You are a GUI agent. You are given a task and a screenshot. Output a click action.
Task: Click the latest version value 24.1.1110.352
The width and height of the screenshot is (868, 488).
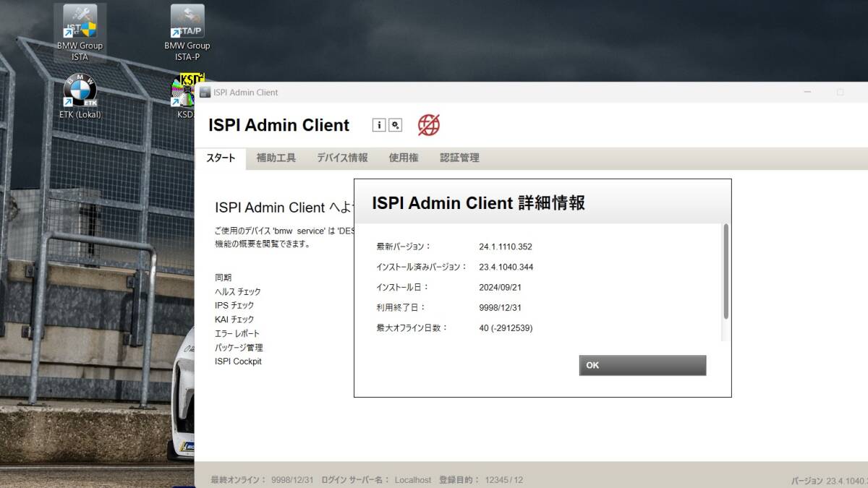tap(506, 247)
